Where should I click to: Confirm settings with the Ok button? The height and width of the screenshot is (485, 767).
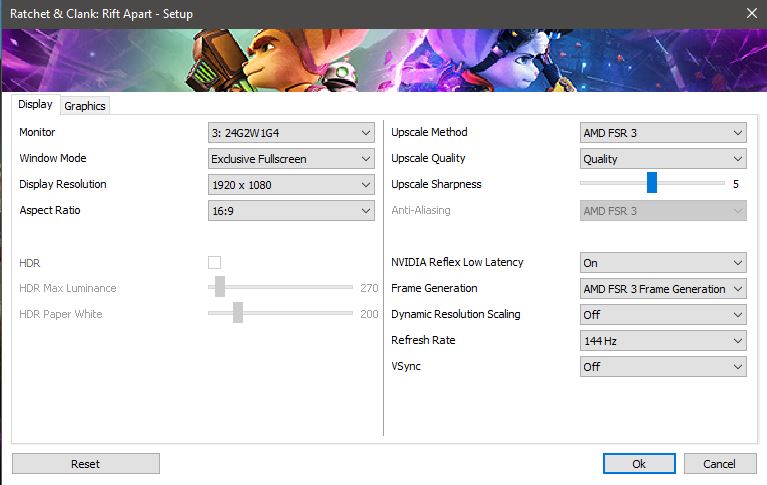click(x=639, y=463)
